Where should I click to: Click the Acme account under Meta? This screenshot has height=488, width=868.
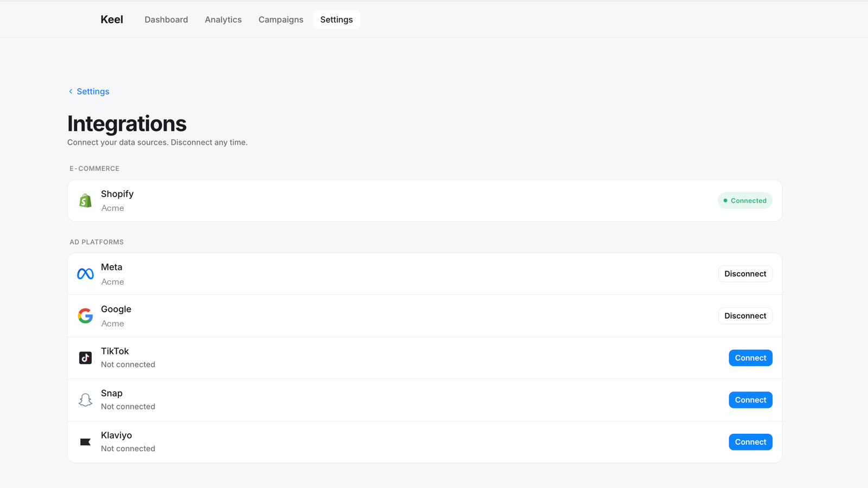(x=113, y=282)
